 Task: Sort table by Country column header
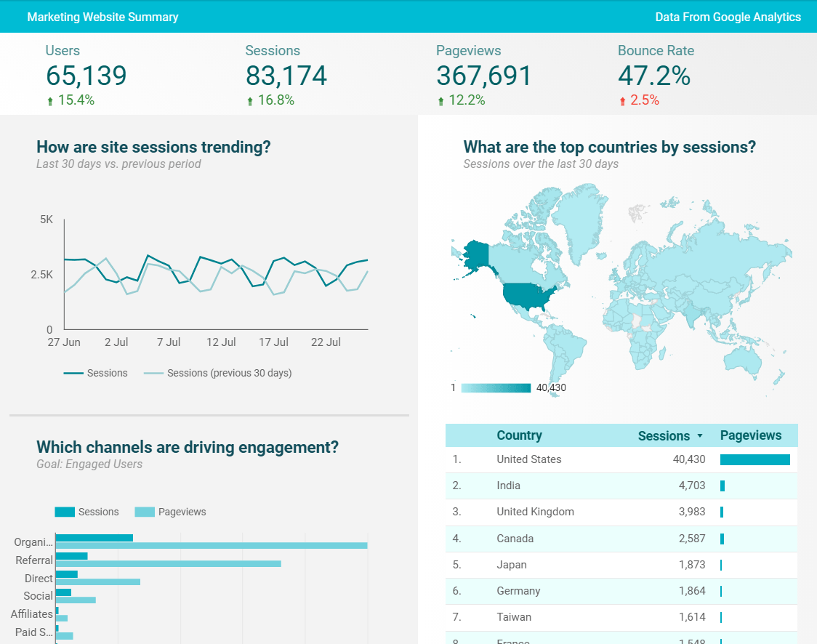click(x=519, y=435)
